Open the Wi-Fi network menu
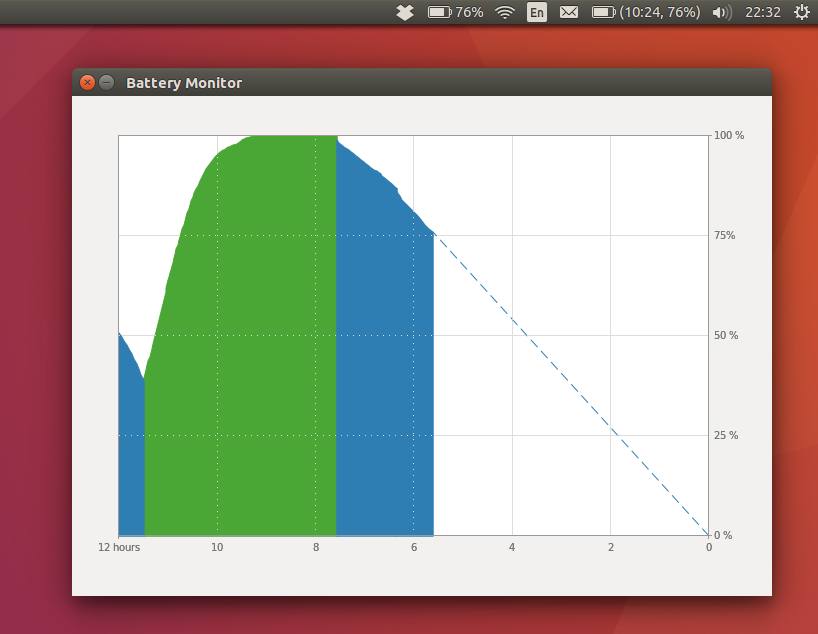Viewport: 818px width, 634px height. pyautogui.click(x=504, y=12)
